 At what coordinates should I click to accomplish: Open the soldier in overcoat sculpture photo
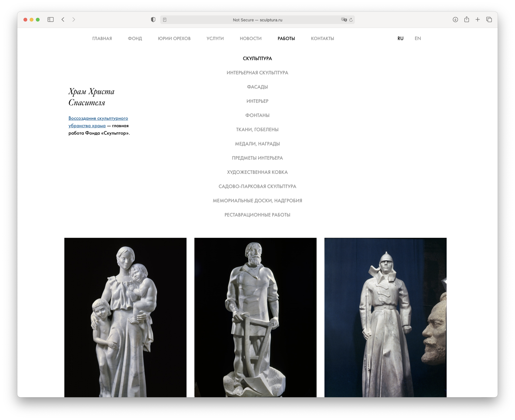[x=385, y=317]
